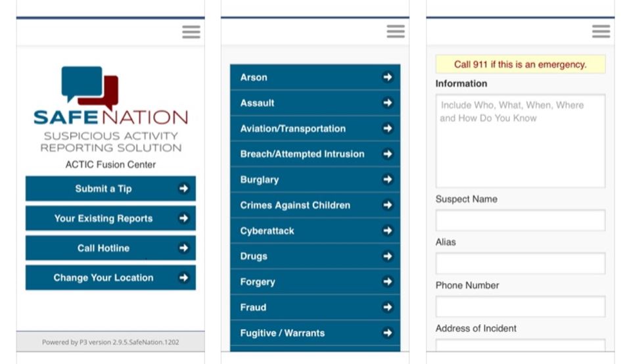Screen dimensions: 625x364
Task: Open Your Existing Reports
Action: pyautogui.click(x=111, y=218)
